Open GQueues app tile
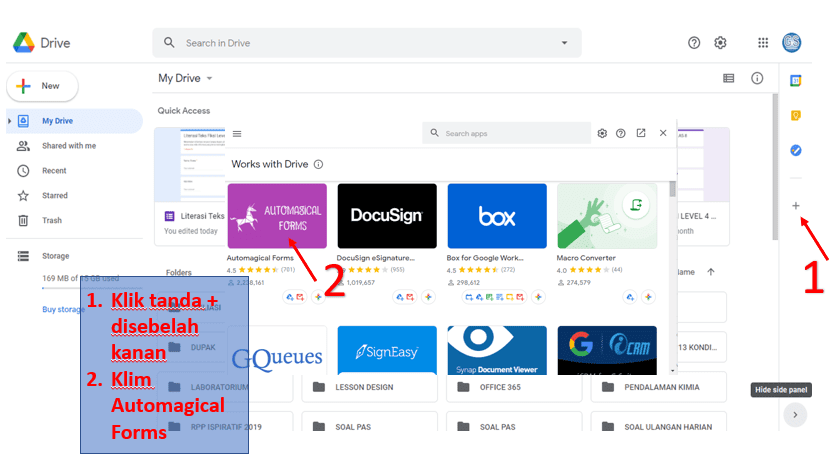 coord(277,351)
